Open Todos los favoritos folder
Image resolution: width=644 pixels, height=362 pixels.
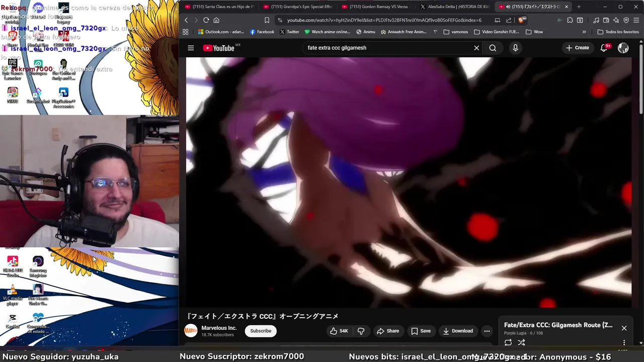tap(618, 32)
